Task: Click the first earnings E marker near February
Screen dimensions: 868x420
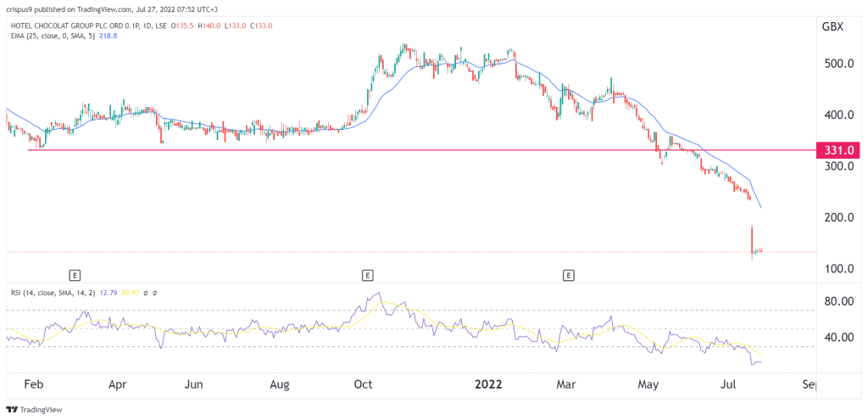Action: click(74, 274)
